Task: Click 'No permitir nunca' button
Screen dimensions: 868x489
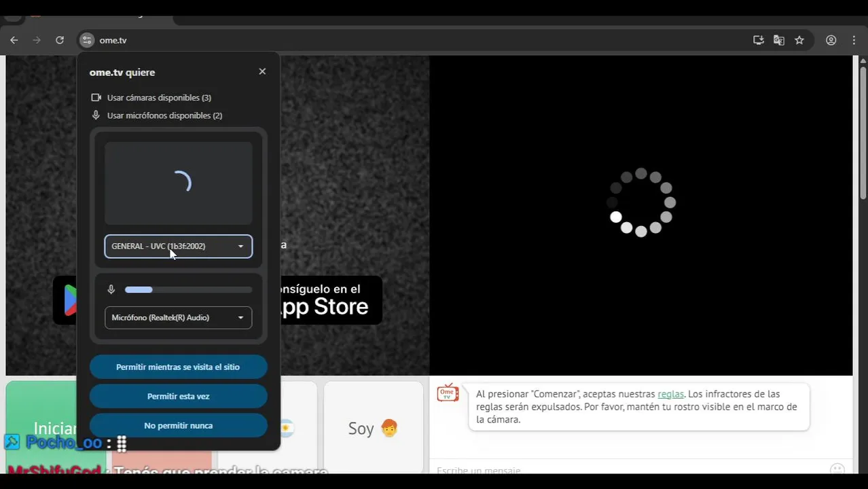Action: [178, 425]
